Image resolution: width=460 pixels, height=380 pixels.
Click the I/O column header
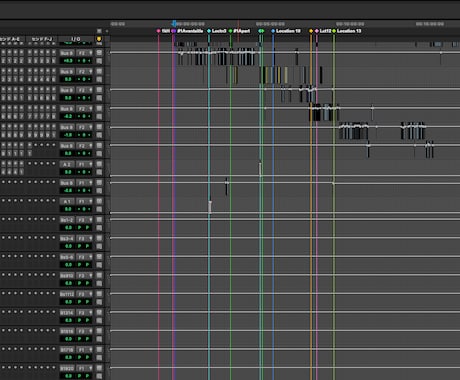pyautogui.click(x=76, y=39)
